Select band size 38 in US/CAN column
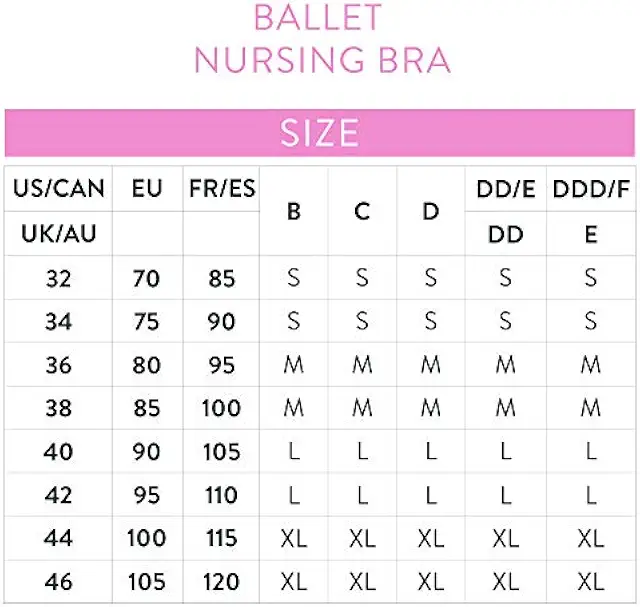The image size is (640, 607). coord(59,408)
